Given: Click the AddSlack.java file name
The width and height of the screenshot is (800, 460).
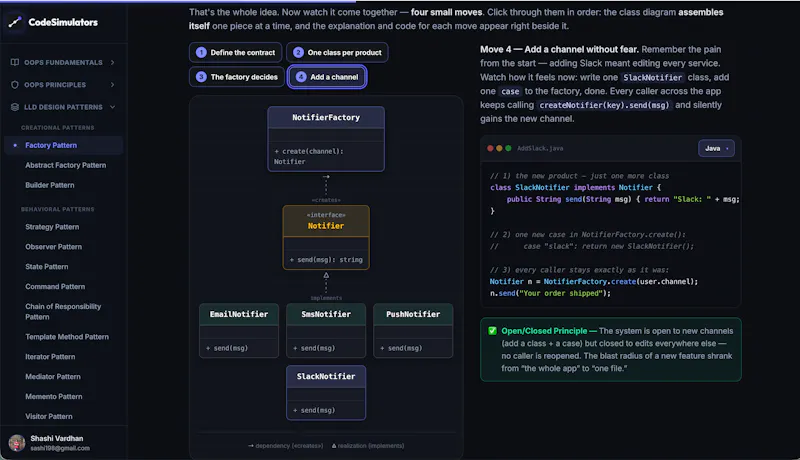Looking at the screenshot, I should 540,148.
